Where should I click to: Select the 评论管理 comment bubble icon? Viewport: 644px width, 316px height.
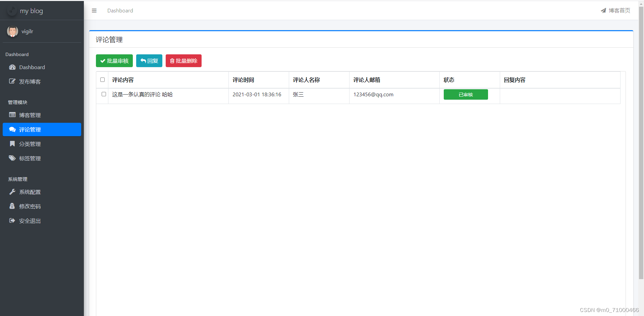click(12, 129)
